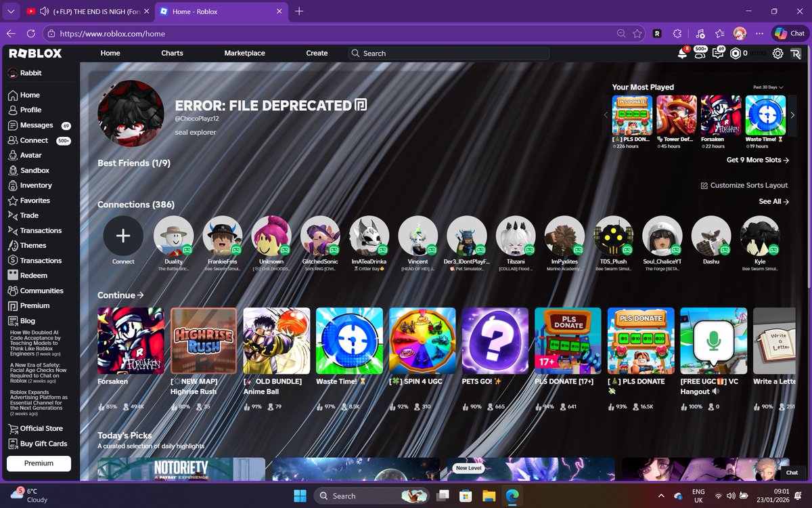Click the round plus Connect button
812x508 pixels.
click(x=123, y=236)
